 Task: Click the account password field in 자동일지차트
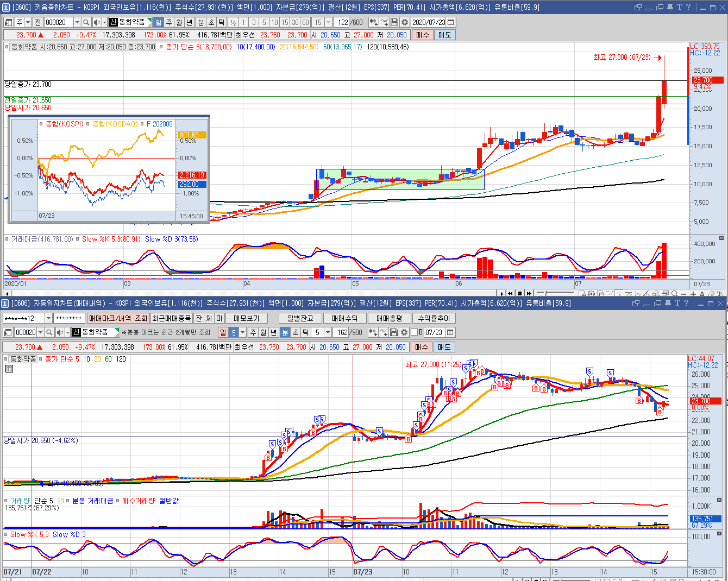[69, 318]
